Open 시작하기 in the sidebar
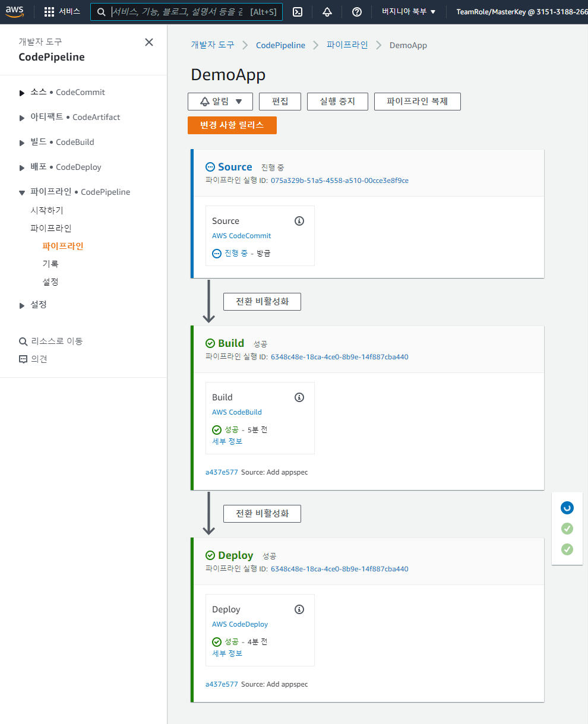The width and height of the screenshot is (588, 724). click(x=47, y=210)
